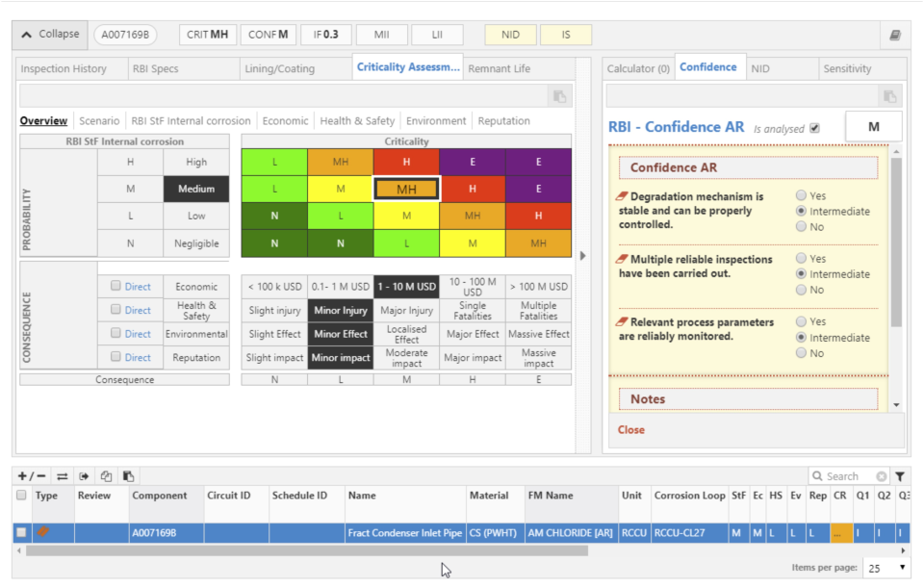
Task: Select Yes for Multiple reliable inspections question
Action: tap(801, 259)
